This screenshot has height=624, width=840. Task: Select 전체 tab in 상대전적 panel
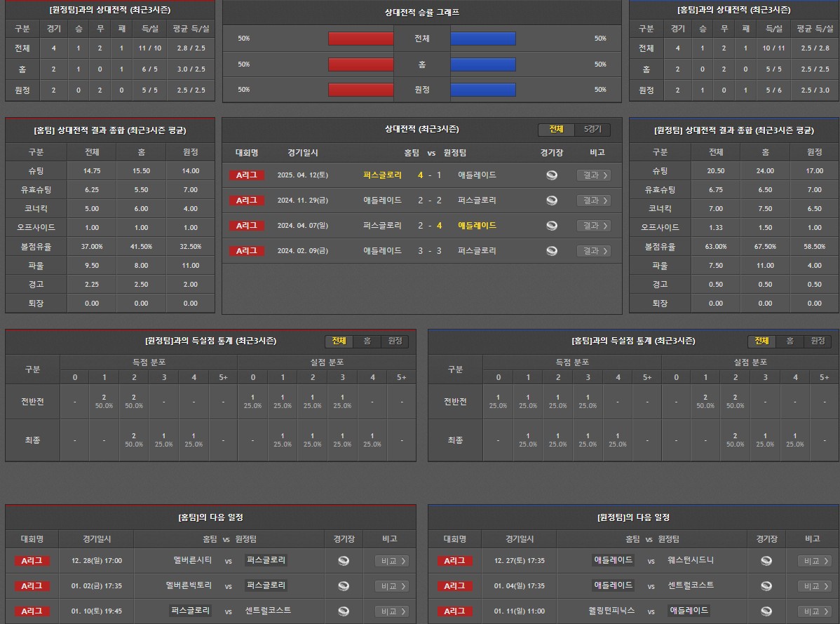pos(556,130)
